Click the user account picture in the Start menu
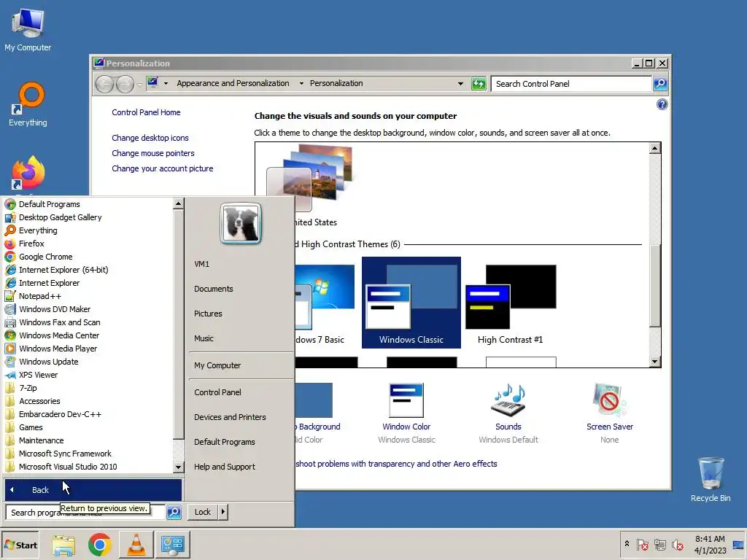The width and height of the screenshot is (747, 560). point(241,223)
